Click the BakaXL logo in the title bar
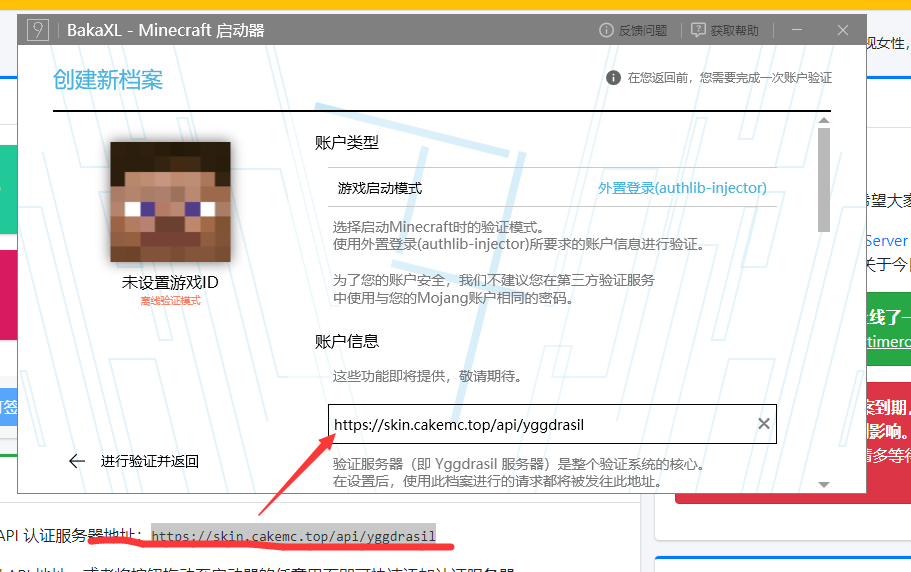Image resolution: width=911 pixels, height=572 pixels. (38, 30)
